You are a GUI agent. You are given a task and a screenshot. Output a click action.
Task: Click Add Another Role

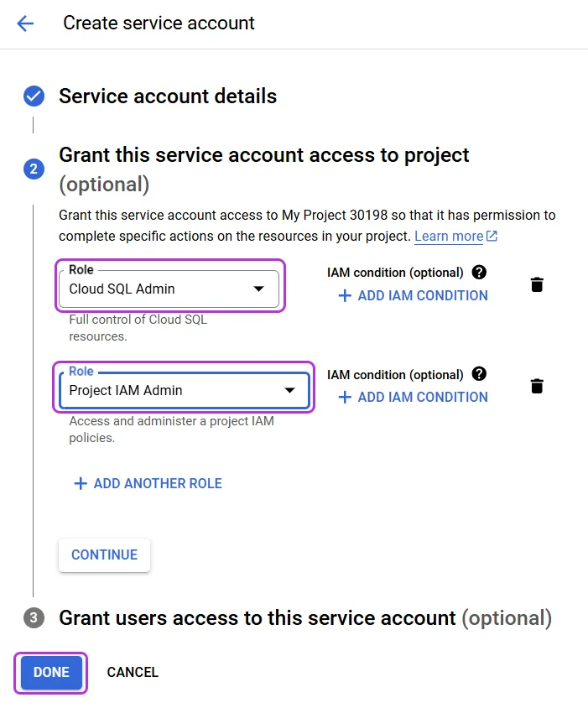point(148,483)
